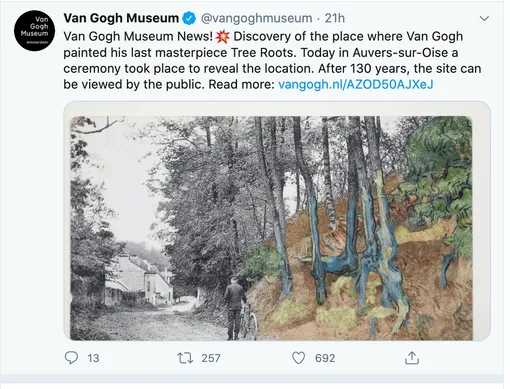The height and width of the screenshot is (389, 510).
Task: Open the @vangoghmuseum handle
Action: click(256, 18)
